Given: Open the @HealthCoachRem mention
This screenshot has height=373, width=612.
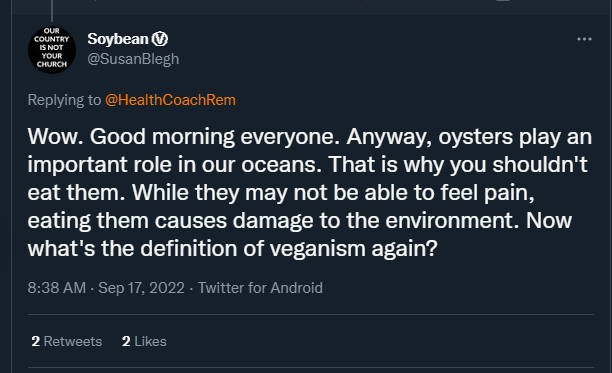Looking at the screenshot, I should click(x=170, y=100).
